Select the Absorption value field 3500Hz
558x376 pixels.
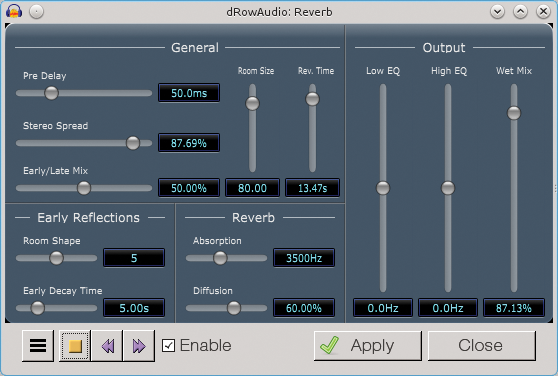point(304,258)
